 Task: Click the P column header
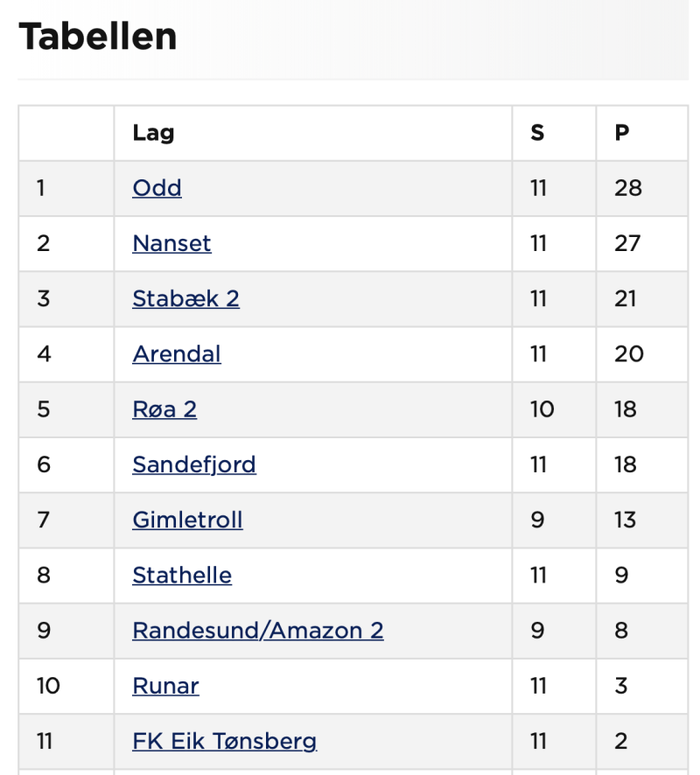622,133
